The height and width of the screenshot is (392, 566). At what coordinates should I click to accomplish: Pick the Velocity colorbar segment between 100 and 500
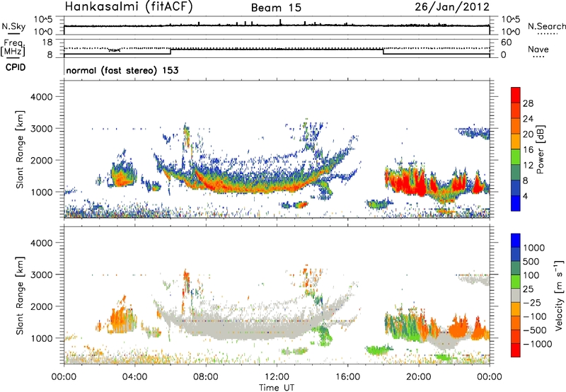click(516, 268)
